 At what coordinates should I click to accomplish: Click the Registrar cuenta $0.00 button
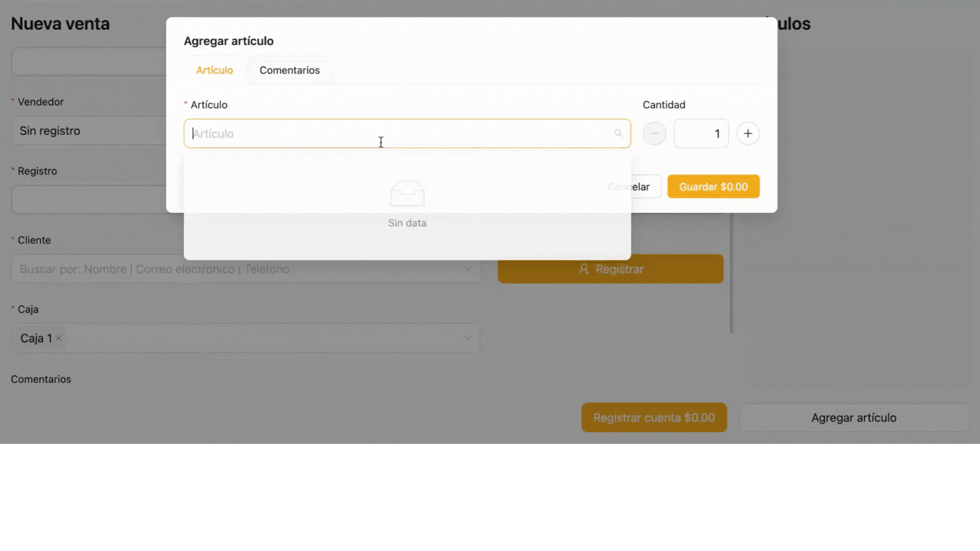pos(653,418)
